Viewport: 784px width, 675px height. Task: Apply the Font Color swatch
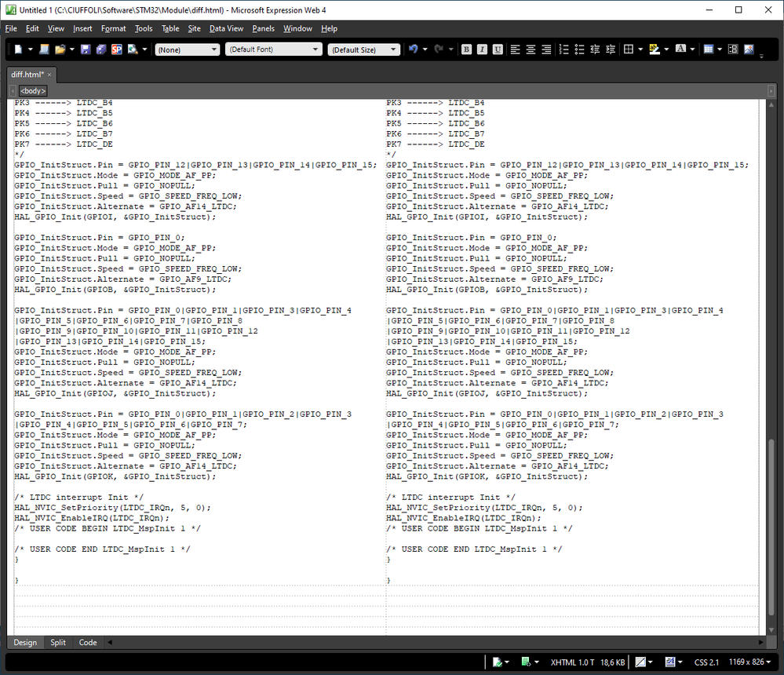pyautogui.click(x=680, y=49)
